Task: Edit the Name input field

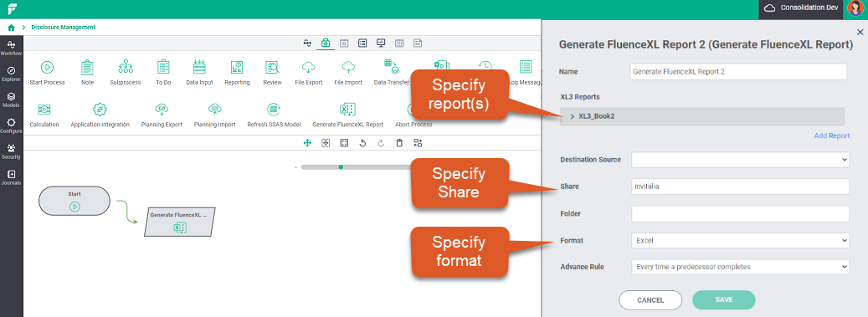Action: pyautogui.click(x=738, y=72)
